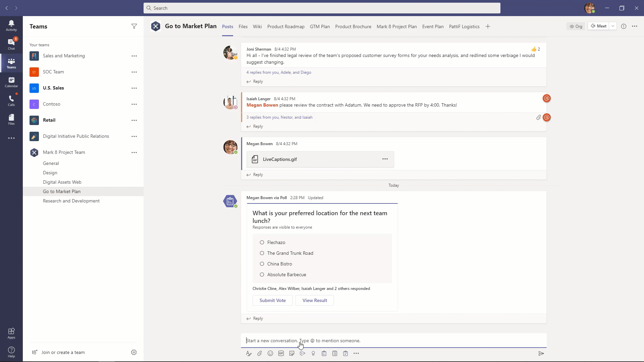Image resolution: width=644 pixels, height=362 pixels.
Task: Open the Calls app
Action: pos(11,101)
